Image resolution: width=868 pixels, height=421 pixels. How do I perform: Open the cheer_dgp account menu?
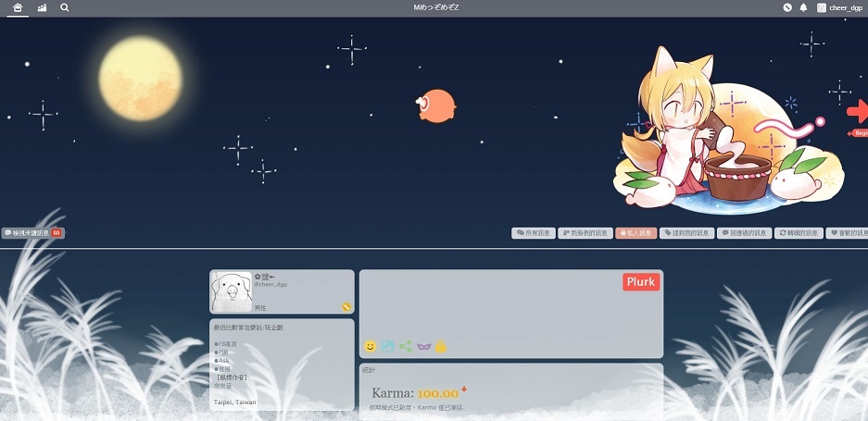[840, 7]
